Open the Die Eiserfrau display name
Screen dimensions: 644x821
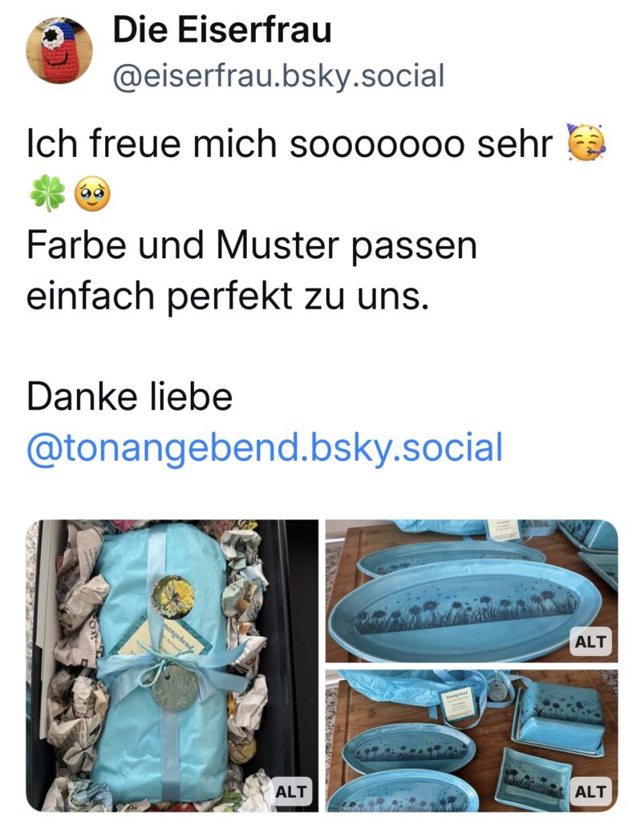[x=222, y=30]
